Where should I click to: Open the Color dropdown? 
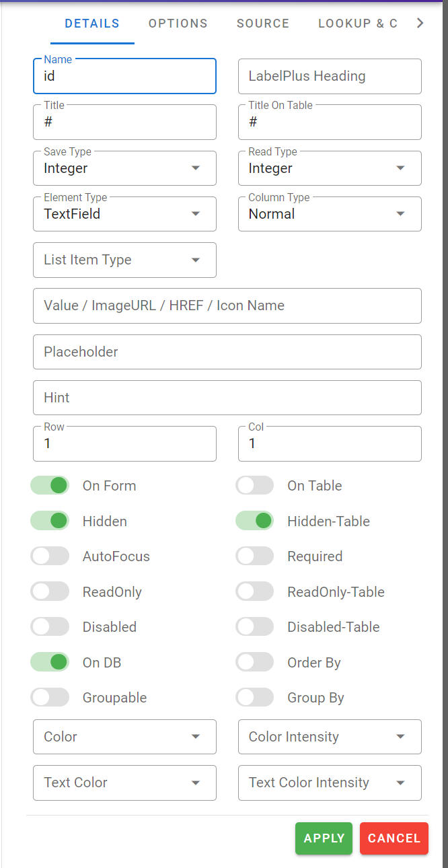(x=124, y=737)
